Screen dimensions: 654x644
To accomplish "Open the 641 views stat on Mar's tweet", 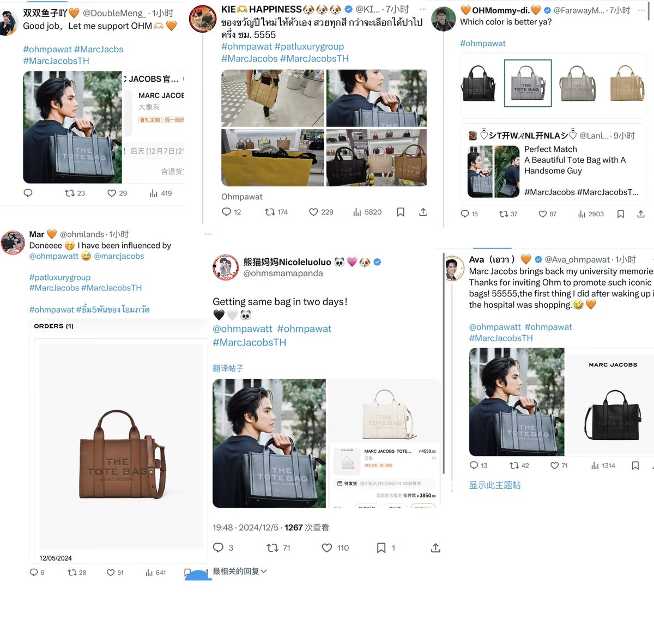I will [155, 573].
